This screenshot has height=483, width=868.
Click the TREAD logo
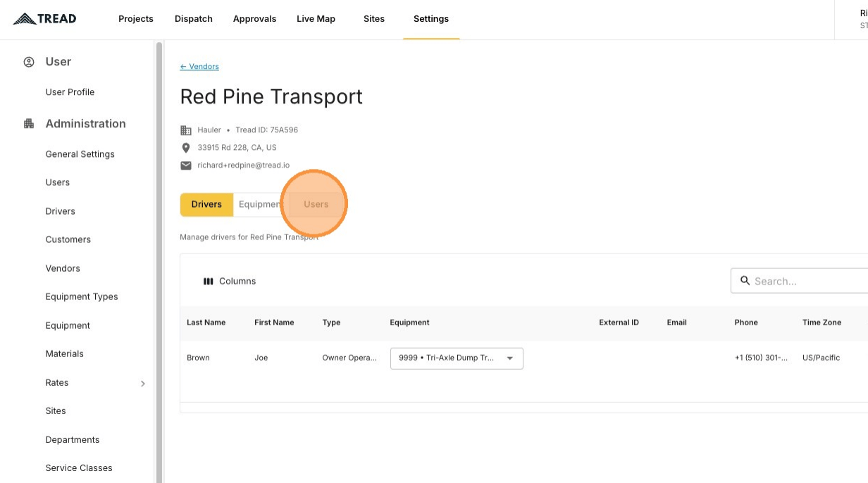(44, 19)
